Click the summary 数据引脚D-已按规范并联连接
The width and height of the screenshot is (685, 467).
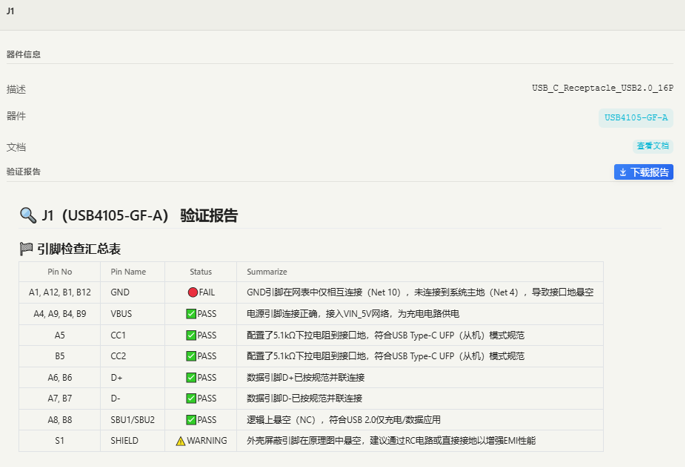(304, 398)
